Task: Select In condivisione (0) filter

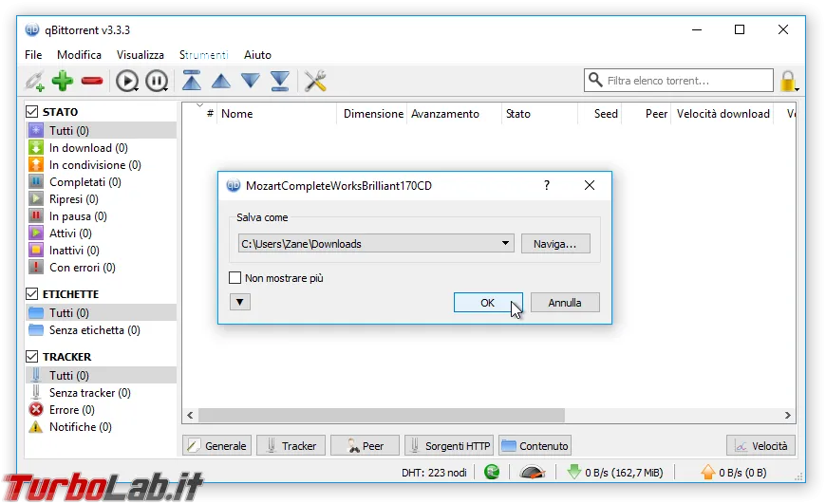Action: pyautogui.click(x=102, y=165)
